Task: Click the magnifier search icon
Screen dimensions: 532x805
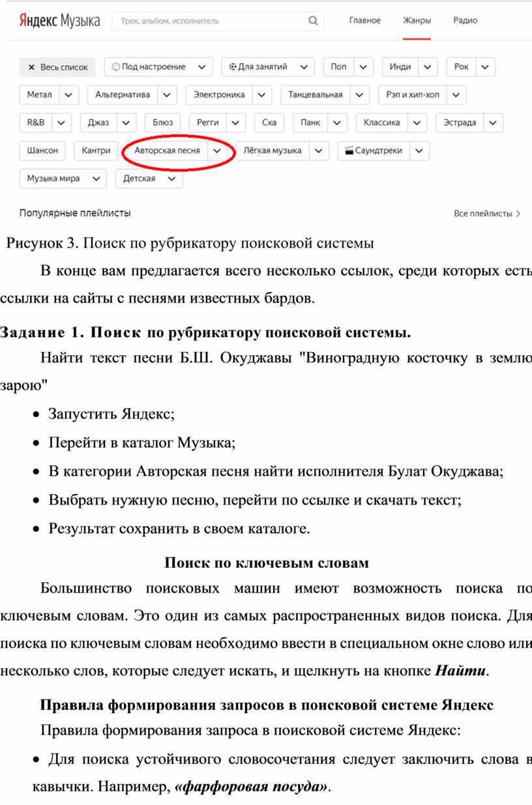Action: 314,21
